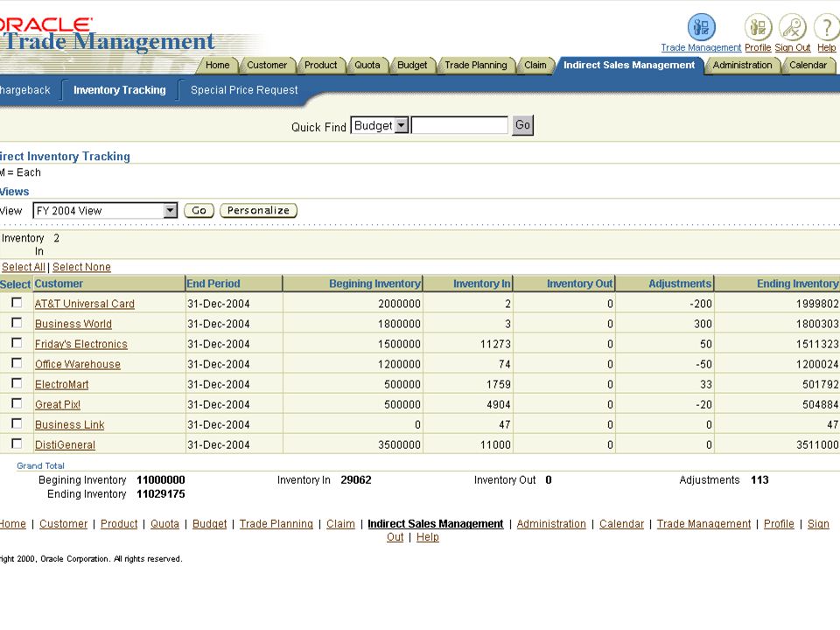This screenshot has height=630, width=840.
Task: Check the Friday's Electronics row checkbox
Action: pos(17,343)
